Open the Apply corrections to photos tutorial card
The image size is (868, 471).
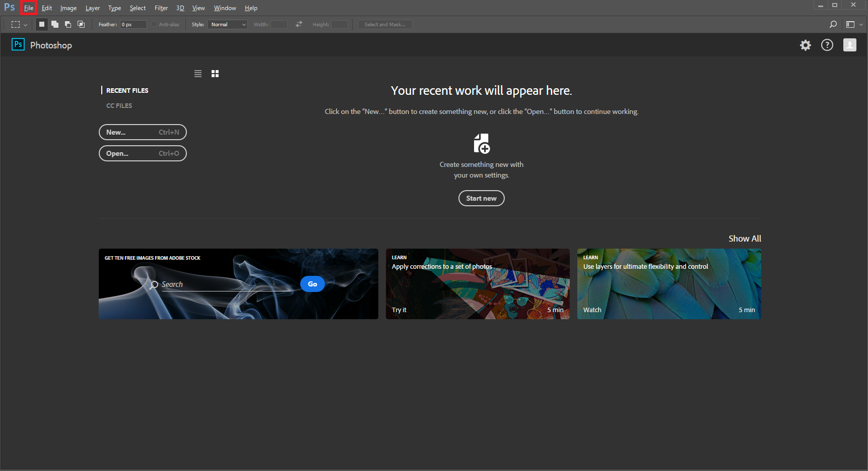(478, 284)
